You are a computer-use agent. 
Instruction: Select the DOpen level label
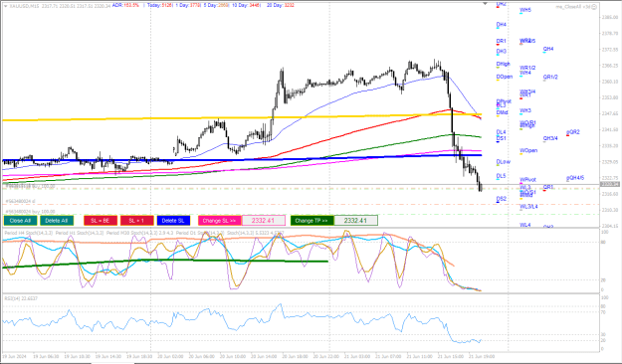[x=505, y=77]
